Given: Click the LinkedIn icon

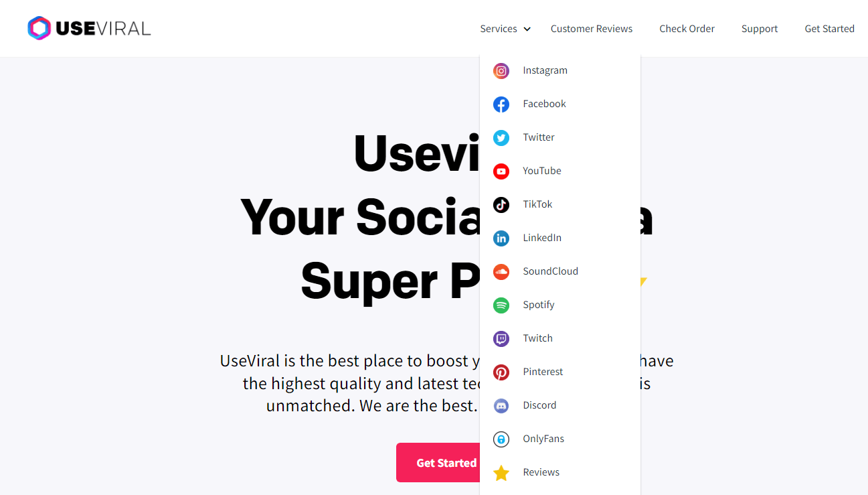Looking at the screenshot, I should (x=501, y=238).
